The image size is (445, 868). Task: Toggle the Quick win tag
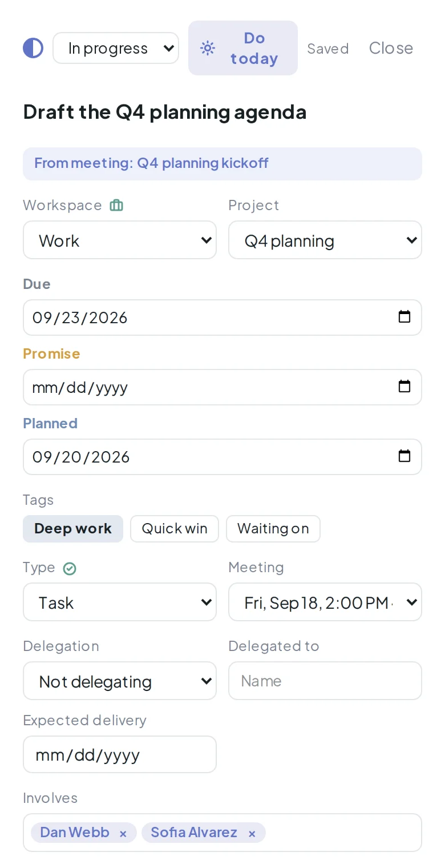click(175, 528)
